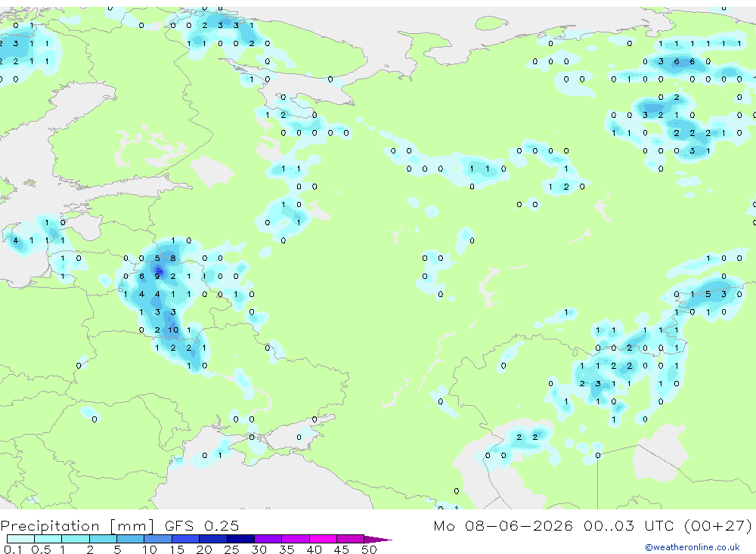Click the '50' legend scale label

pyautogui.click(x=369, y=549)
